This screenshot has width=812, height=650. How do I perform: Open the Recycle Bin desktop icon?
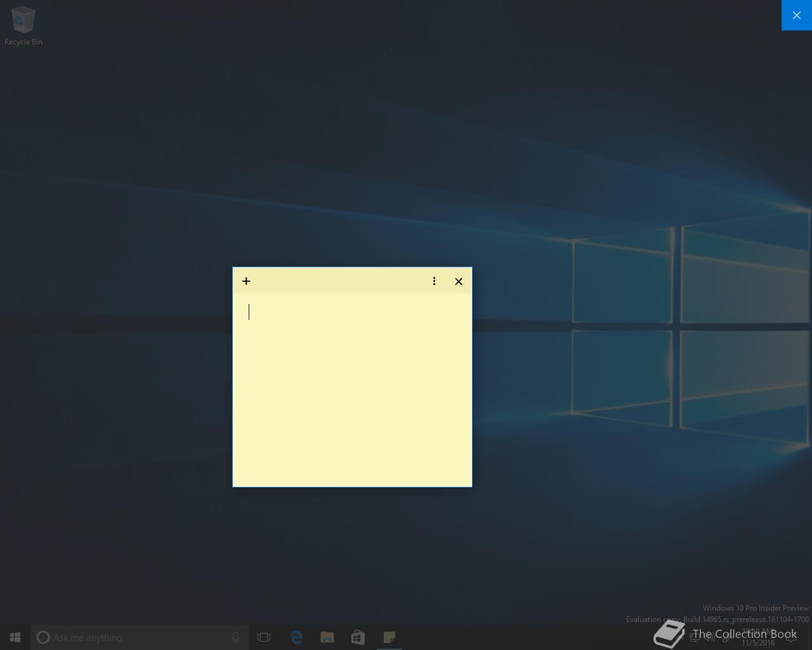23,26
